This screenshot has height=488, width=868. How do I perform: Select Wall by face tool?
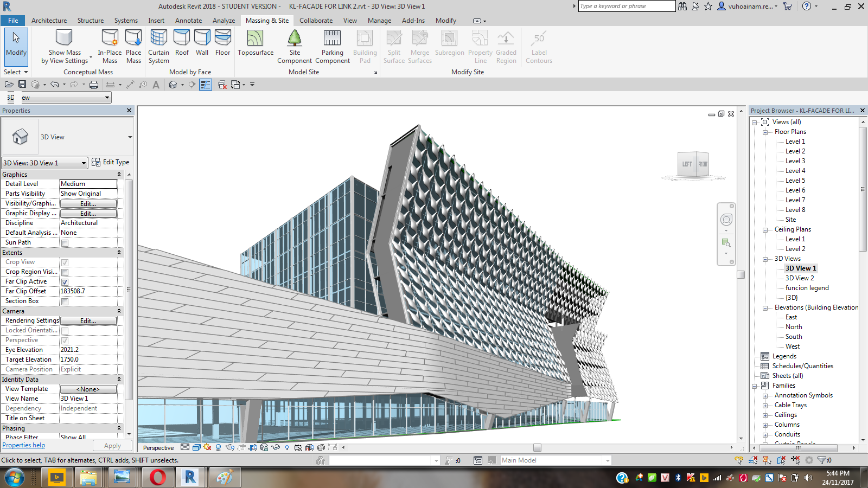point(202,43)
